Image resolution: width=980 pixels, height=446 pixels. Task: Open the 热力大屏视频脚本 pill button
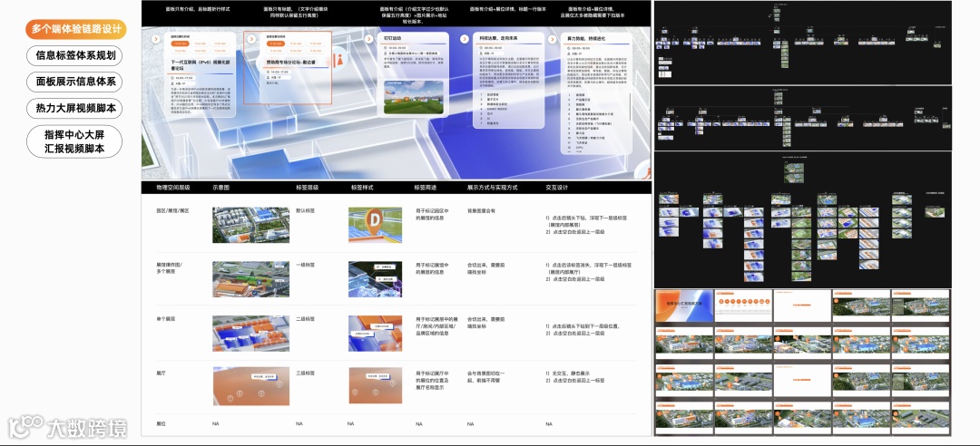[x=74, y=108]
